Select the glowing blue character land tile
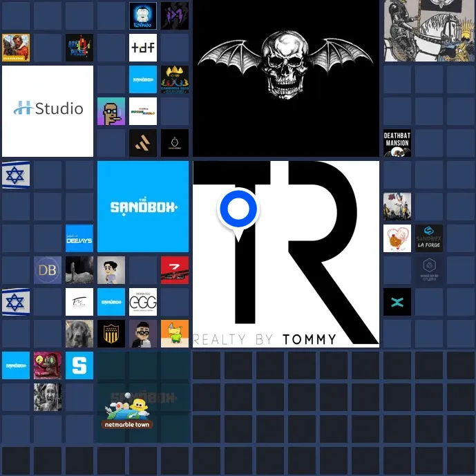Viewport: 476px width, 476px height. (143, 16)
